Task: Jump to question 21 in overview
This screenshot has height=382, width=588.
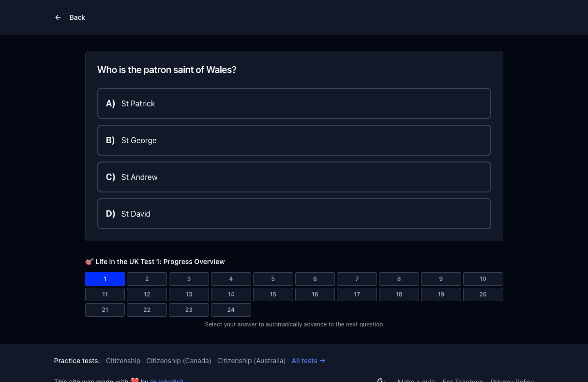Action: point(105,310)
